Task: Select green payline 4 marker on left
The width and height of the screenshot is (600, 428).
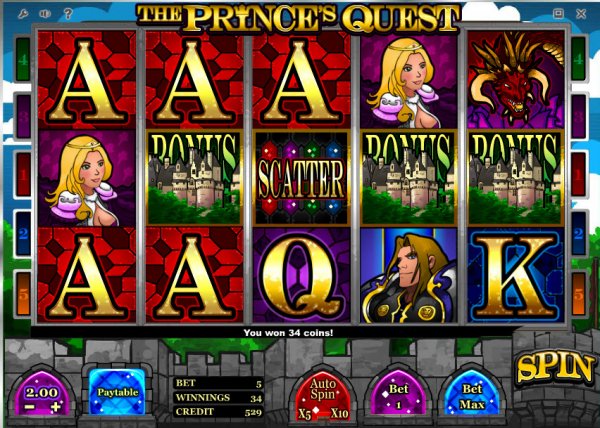Action: click(23, 59)
